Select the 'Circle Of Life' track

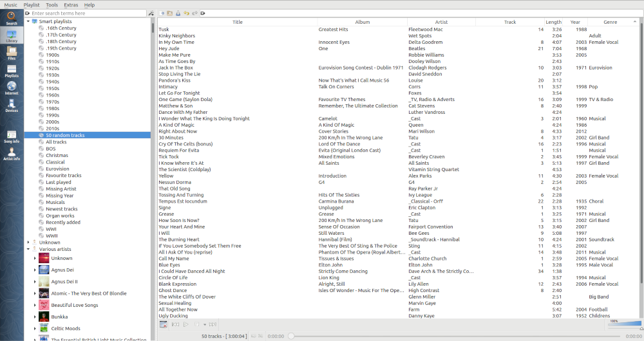[397, 278]
